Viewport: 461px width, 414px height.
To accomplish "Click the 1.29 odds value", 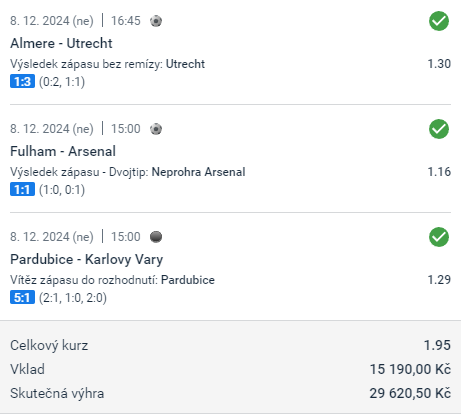I will click(439, 280).
